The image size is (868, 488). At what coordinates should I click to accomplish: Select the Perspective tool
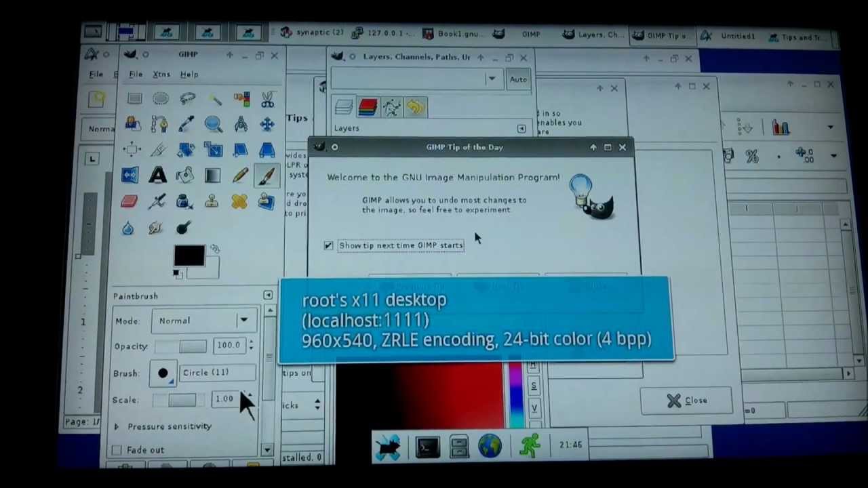[267, 149]
